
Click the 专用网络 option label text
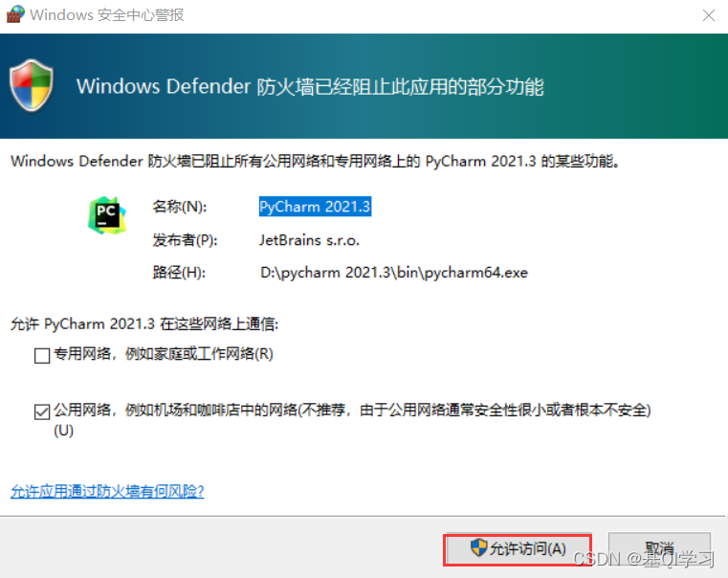[x=164, y=354]
